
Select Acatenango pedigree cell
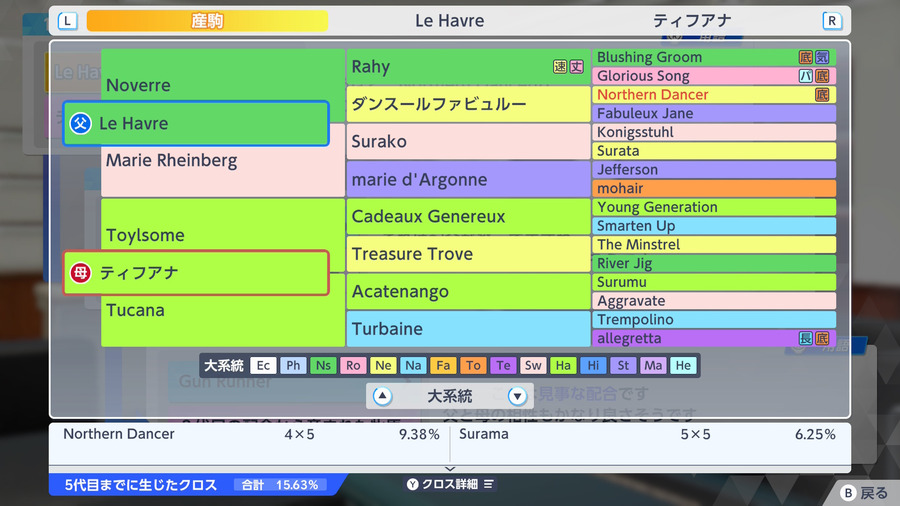[x=468, y=291]
